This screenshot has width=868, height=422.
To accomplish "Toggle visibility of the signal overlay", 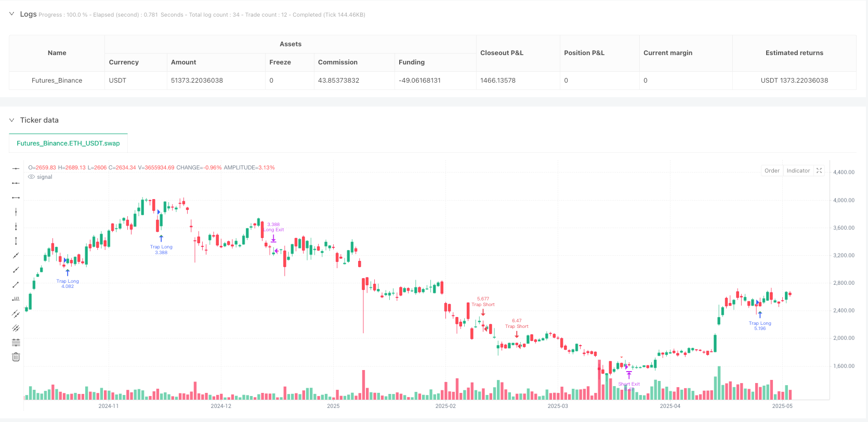I will click(32, 177).
